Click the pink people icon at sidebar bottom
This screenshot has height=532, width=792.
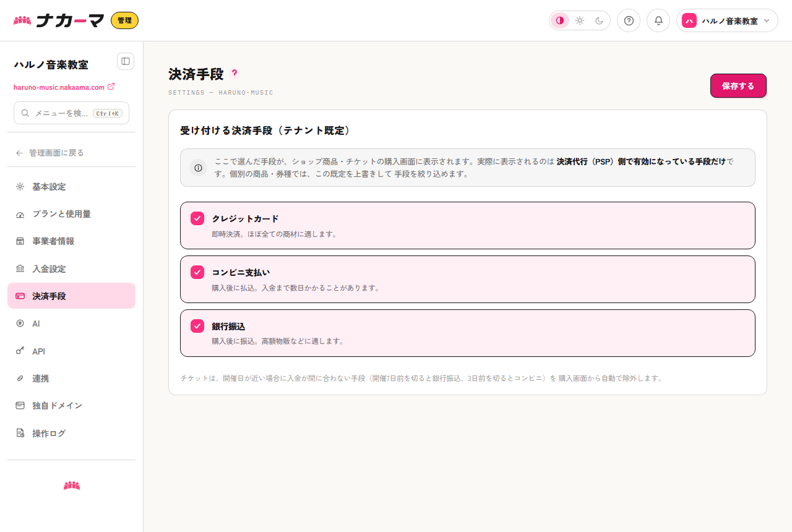click(72, 486)
